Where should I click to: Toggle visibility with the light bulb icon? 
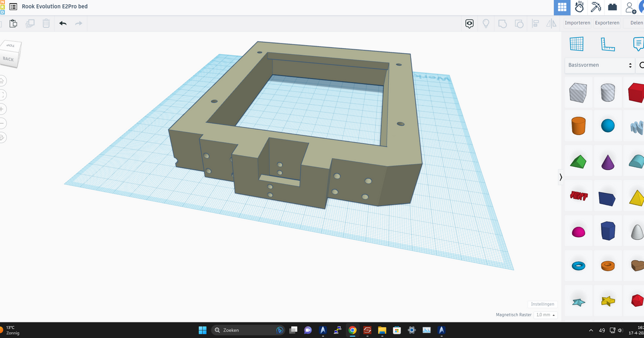pyautogui.click(x=486, y=23)
